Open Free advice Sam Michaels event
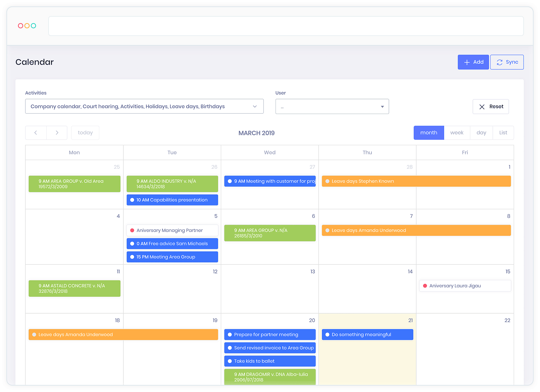This screenshot has width=540, height=392. pos(172,244)
